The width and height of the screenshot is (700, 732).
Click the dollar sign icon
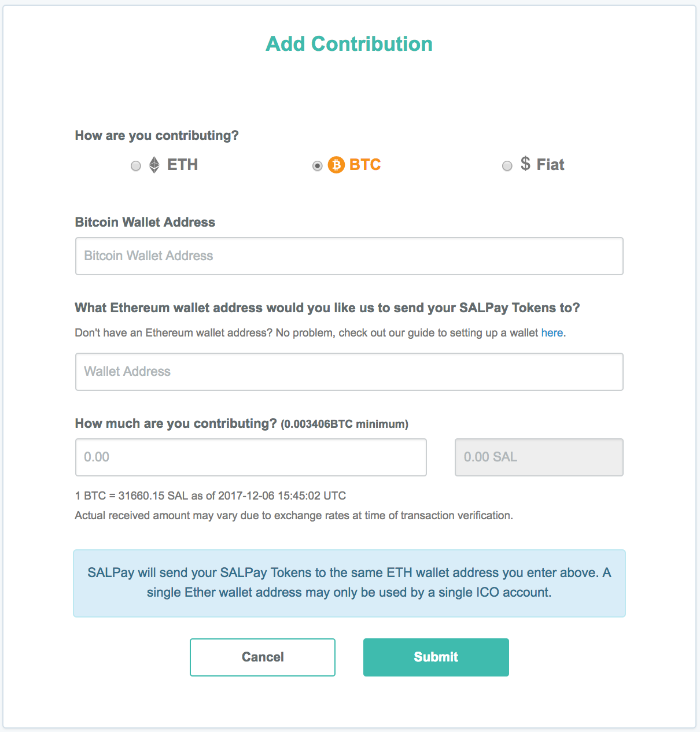click(x=525, y=164)
